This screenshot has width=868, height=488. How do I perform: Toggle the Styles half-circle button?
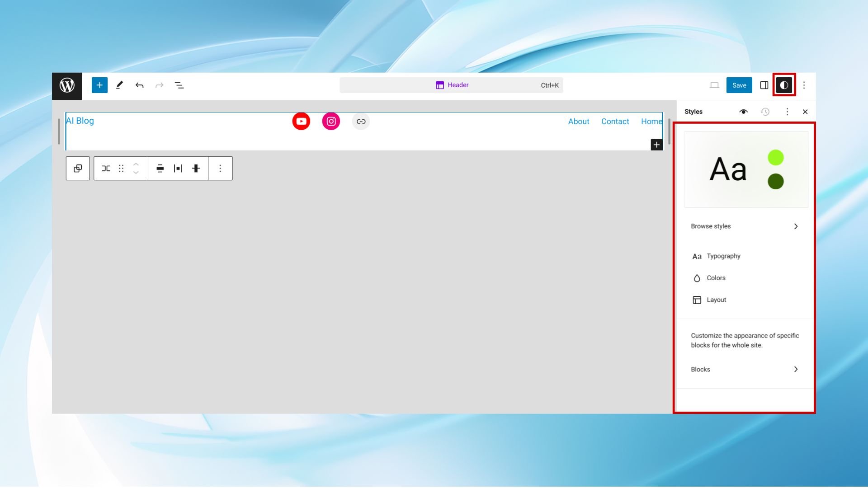click(x=784, y=85)
